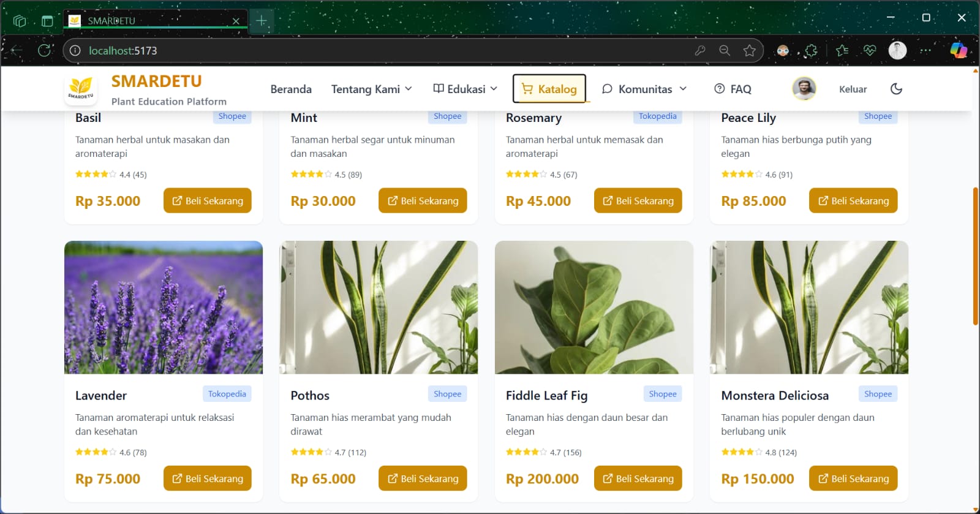Click Keluar to log out
The width and height of the screenshot is (980, 514).
click(x=853, y=89)
